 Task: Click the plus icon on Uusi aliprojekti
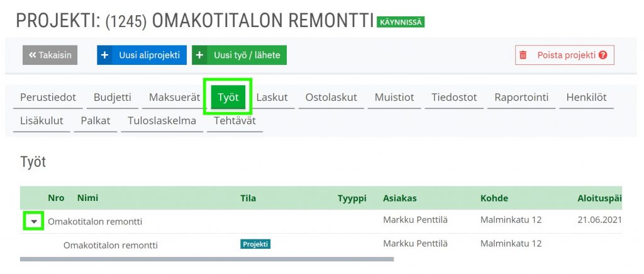104,55
